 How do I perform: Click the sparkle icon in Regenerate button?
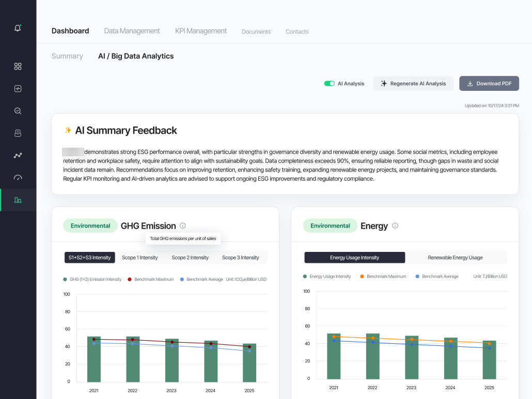[x=384, y=84]
